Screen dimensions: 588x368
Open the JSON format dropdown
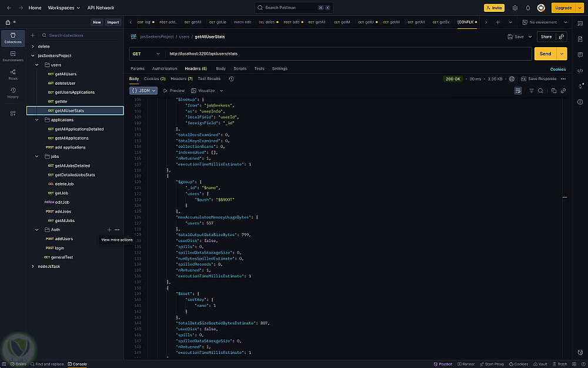(x=143, y=91)
